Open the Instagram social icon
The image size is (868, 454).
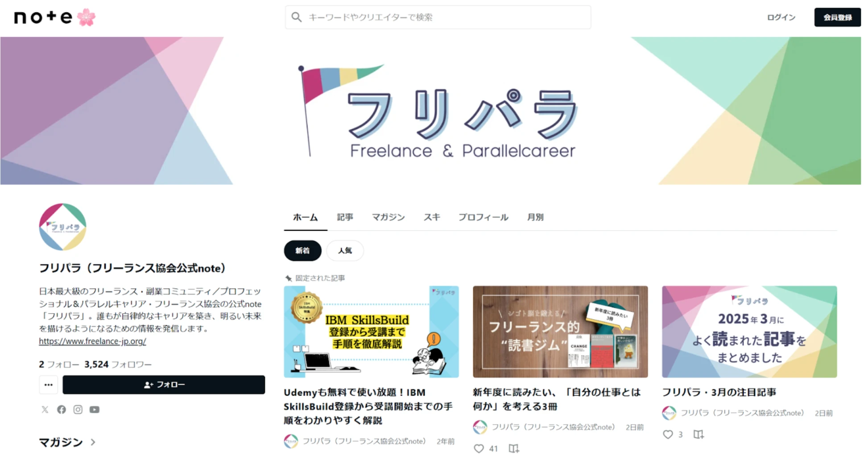[x=78, y=409]
